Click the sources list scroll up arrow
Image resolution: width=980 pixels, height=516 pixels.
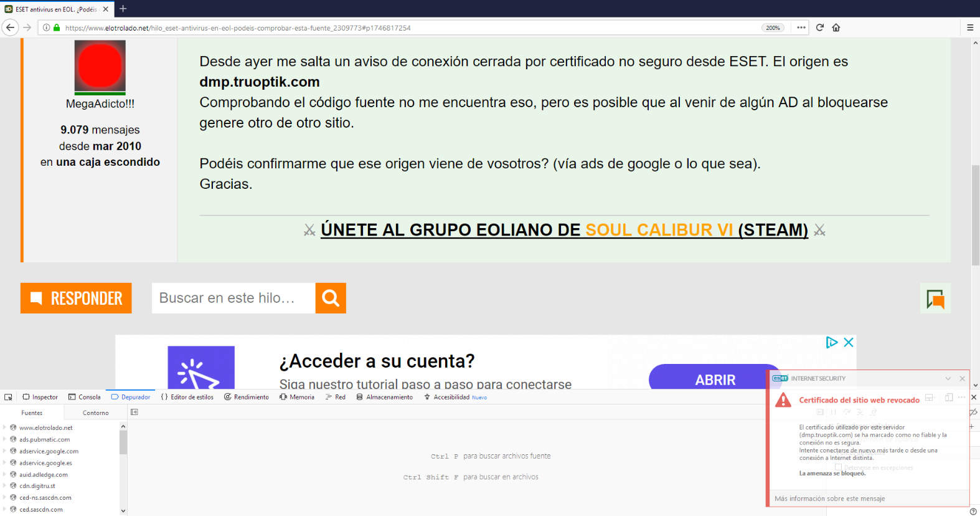point(123,426)
